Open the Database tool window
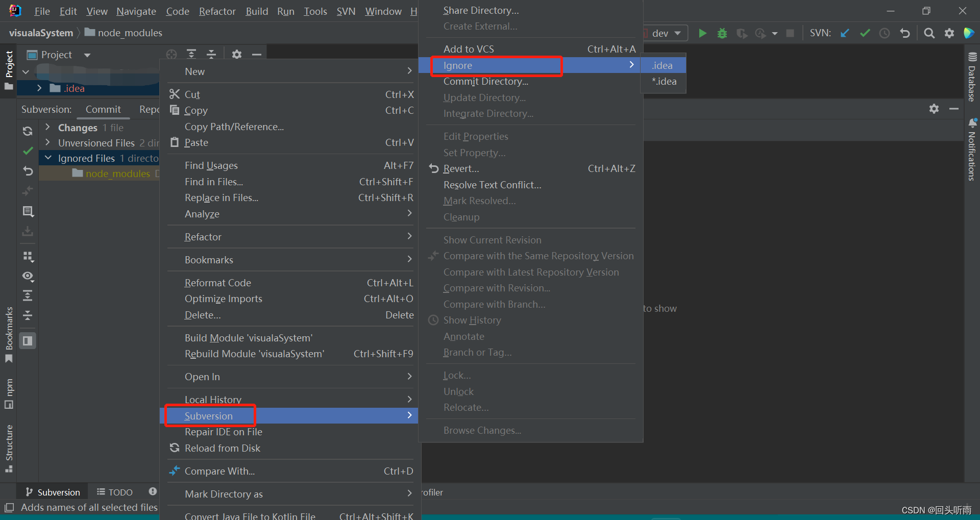The height and width of the screenshot is (520, 980). (x=972, y=77)
